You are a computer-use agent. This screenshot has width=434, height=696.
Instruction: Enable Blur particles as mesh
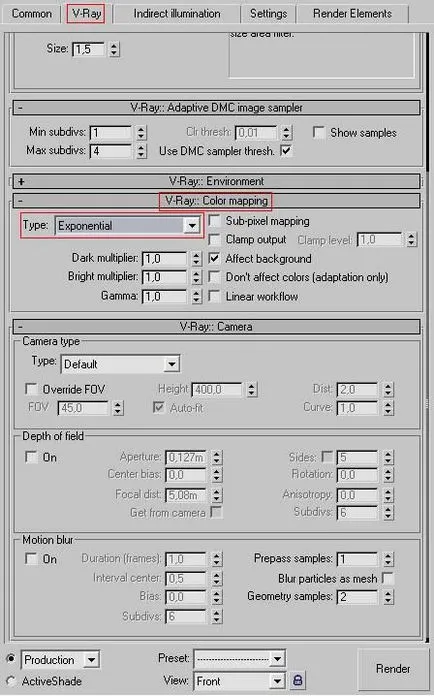pos(388,578)
